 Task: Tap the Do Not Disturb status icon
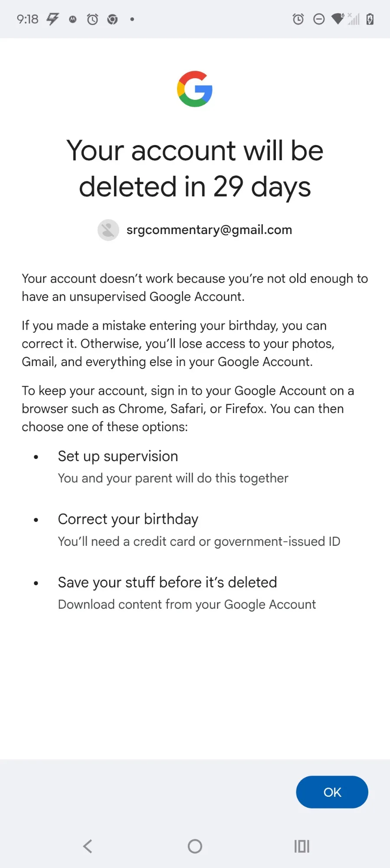point(319,19)
